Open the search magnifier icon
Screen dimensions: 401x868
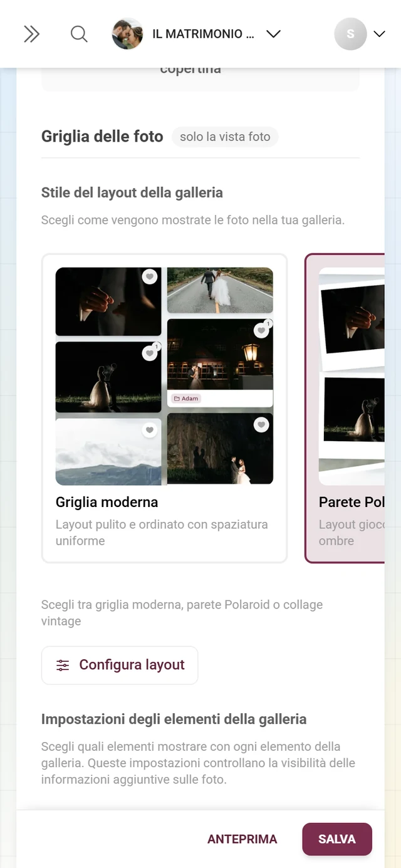point(79,34)
